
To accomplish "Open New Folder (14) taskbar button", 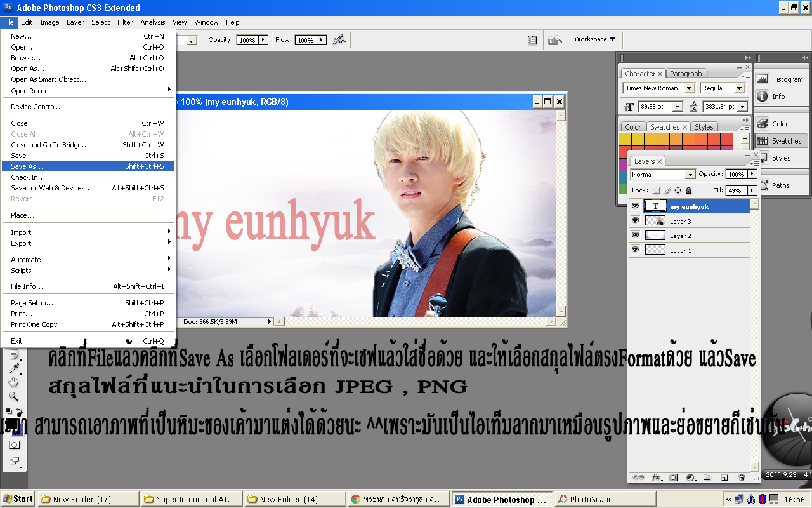I will pos(296,499).
